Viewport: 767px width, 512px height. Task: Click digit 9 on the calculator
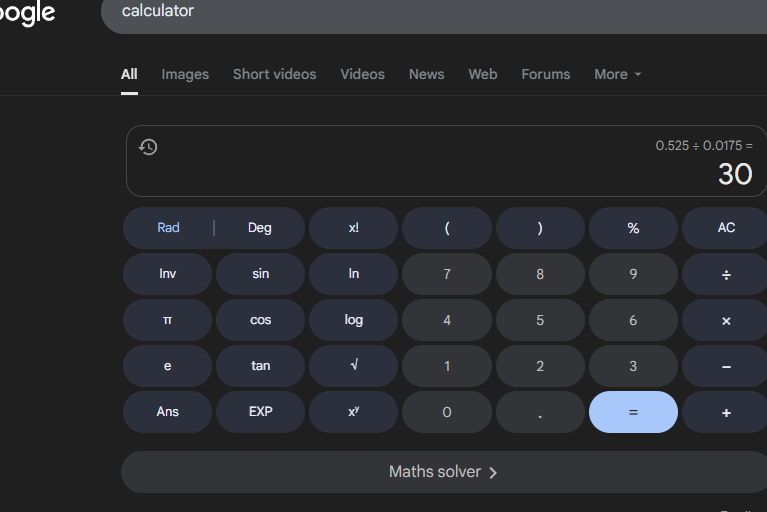pyautogui.click(x=633, y=274)
